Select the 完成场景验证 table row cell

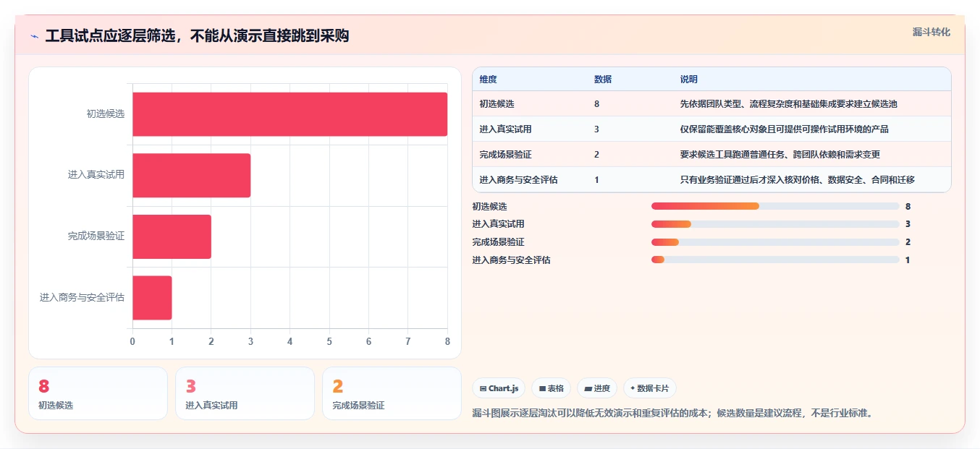click(506, 155)
